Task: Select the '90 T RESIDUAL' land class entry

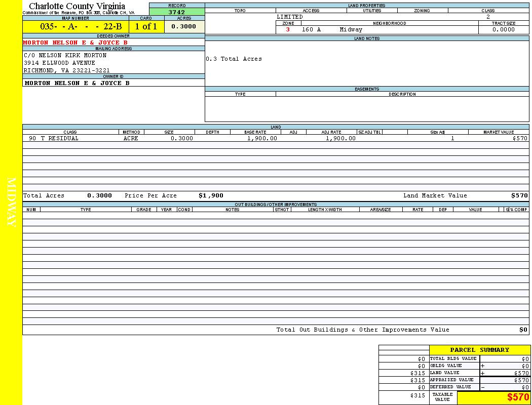Action: tap(54, 138)
